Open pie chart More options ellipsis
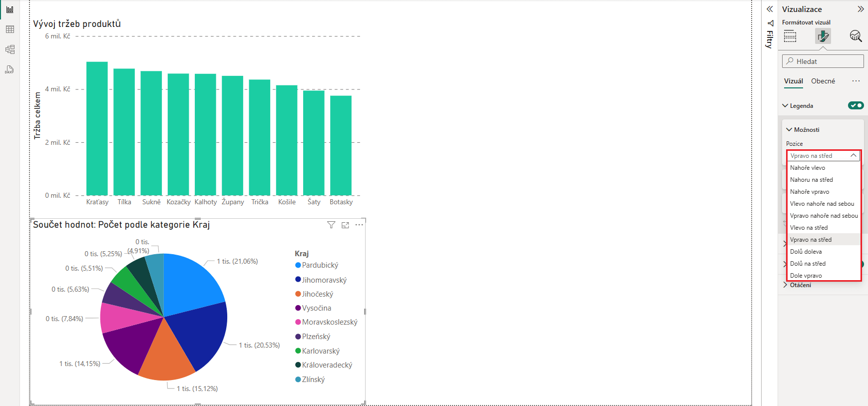 click(359, 225)
